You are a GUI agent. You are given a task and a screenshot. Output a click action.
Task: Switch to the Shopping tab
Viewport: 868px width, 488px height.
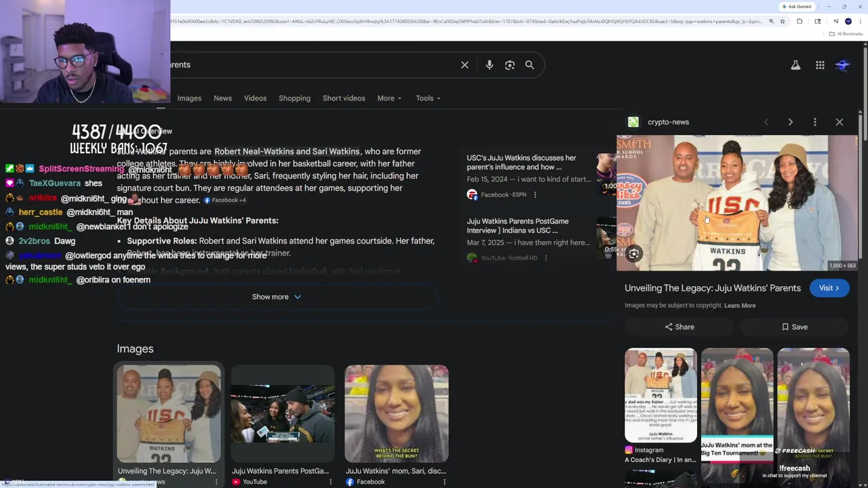click(x=294, y=98)
